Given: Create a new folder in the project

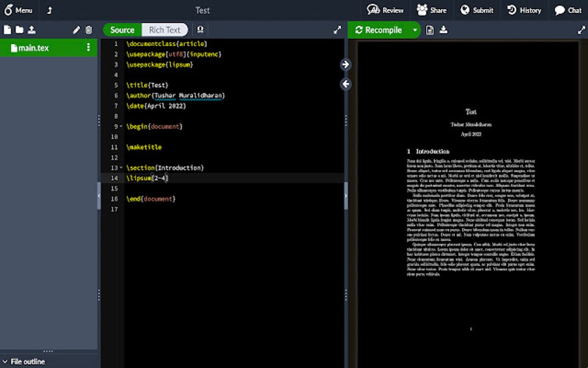Looking at the screenshot, I should tap(19, 29).
